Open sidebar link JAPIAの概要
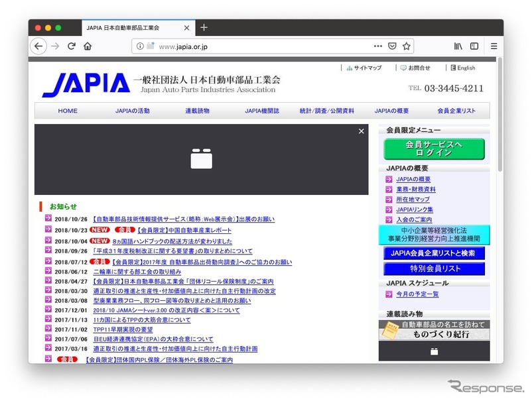This screenshot has width=532, height=401. (x=413, y=180)
